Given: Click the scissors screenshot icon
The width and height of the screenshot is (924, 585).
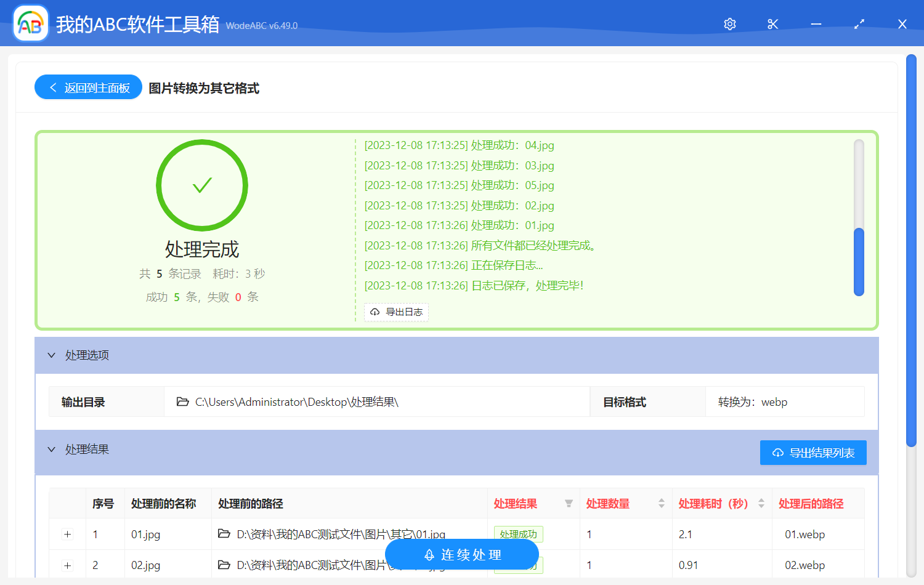Looking at the screenshot, I should point(773,24).
